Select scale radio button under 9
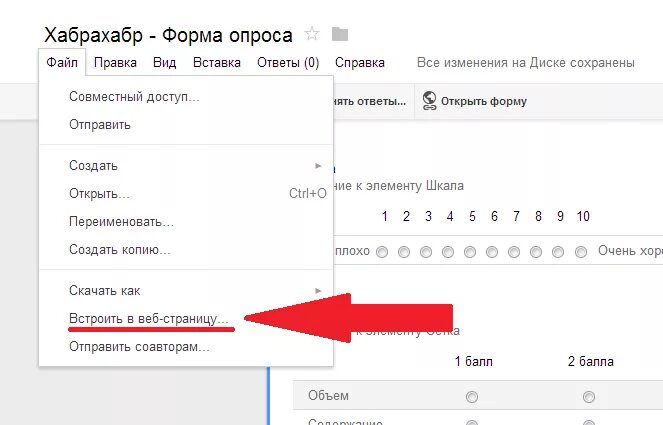 tap(558, 252)
